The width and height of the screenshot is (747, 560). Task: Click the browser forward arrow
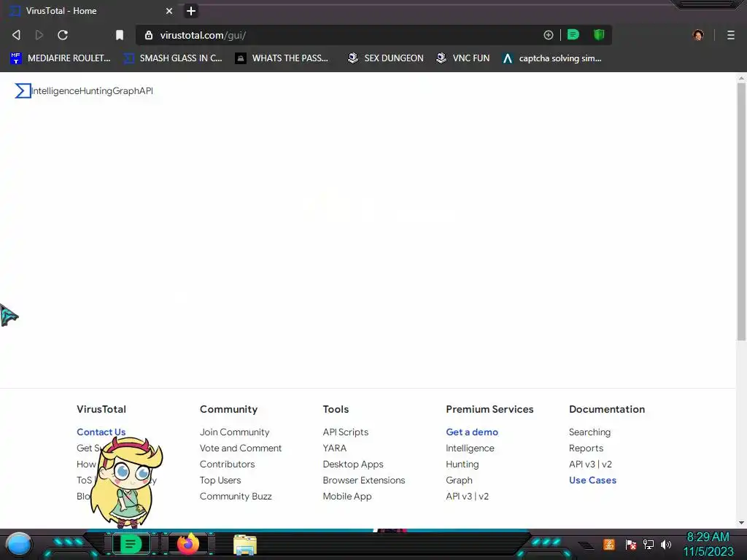click(39, 35)
